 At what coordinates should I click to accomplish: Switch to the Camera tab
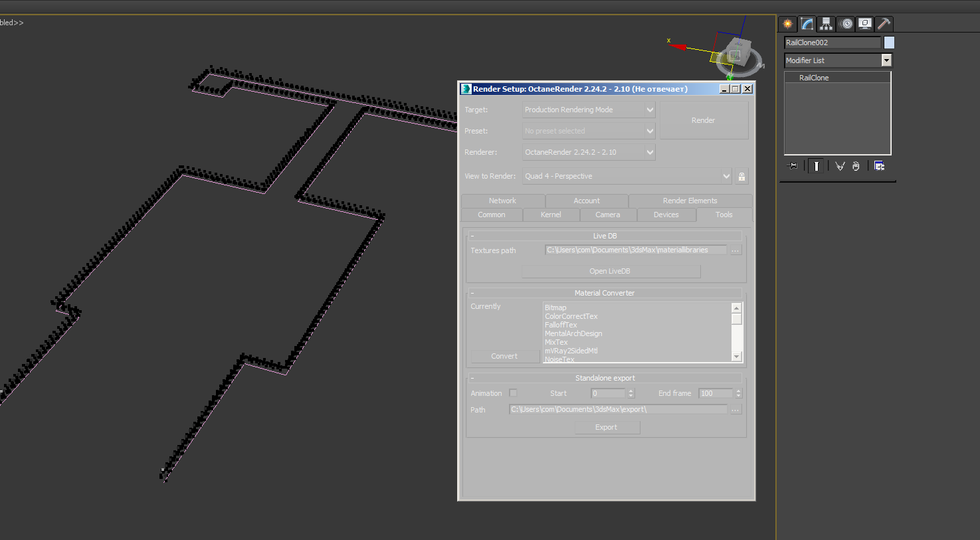(608, 215)
